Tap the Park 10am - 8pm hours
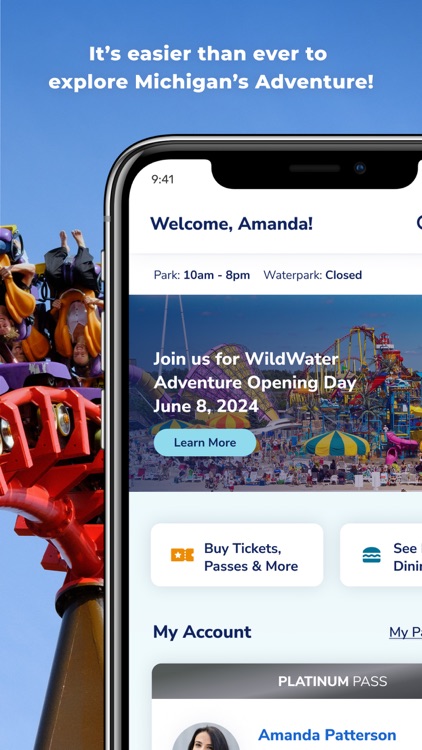422x750 pixels. point(201,275)
